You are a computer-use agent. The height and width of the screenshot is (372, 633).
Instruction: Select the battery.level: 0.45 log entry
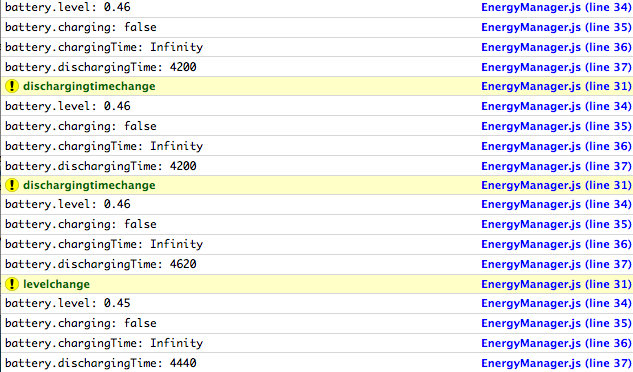(x=68, y=303)
